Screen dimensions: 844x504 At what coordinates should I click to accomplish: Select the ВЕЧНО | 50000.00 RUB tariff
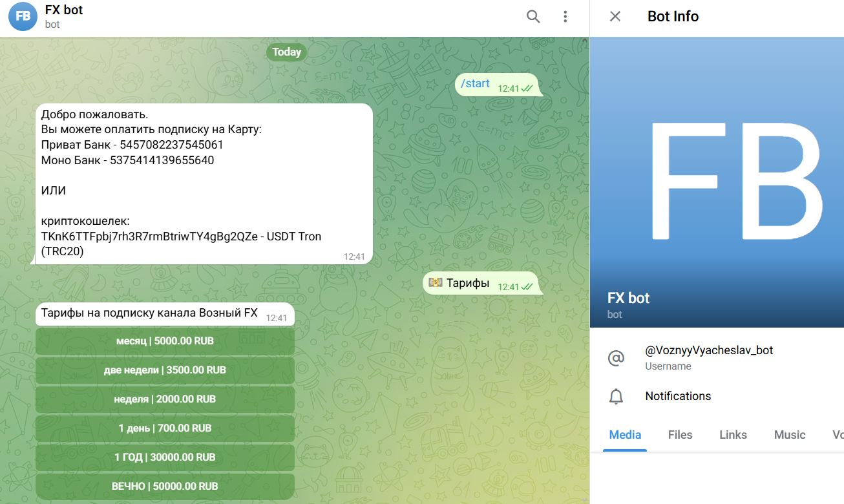[165, 486]
